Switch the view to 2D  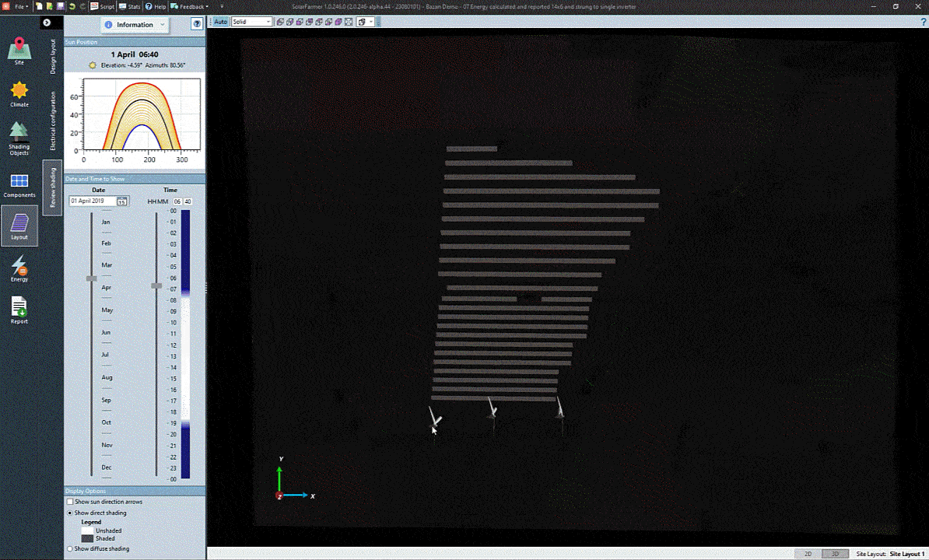tap(808, 554)
